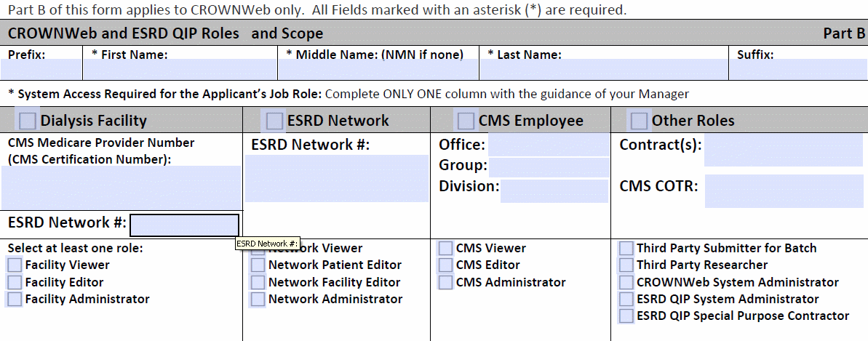Enable the Facility Viewer role
The width and height of the screenshot is (868, 341).
(x=15, y=265)
